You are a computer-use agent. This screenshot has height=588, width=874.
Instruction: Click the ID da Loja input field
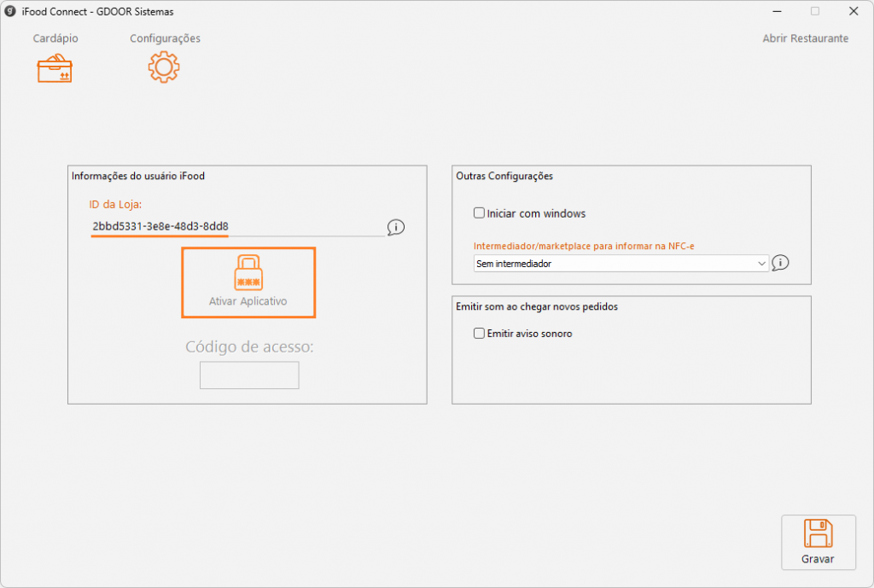[238, 226]
